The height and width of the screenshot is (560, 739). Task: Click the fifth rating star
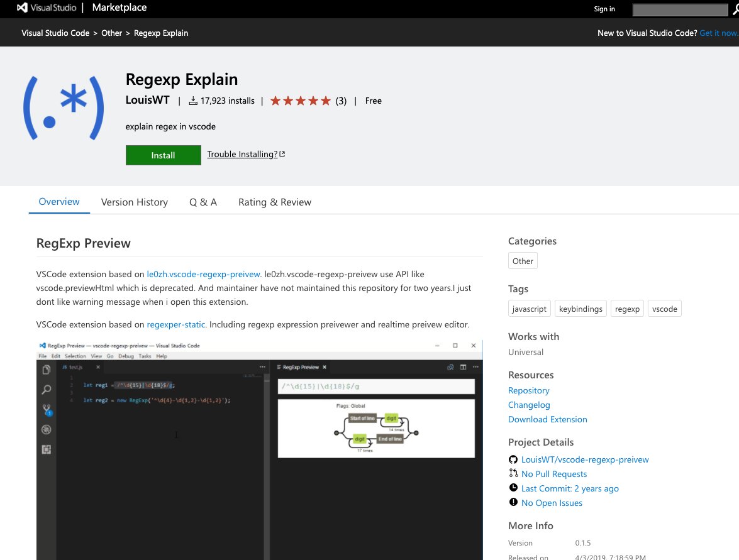coord(325,100)
